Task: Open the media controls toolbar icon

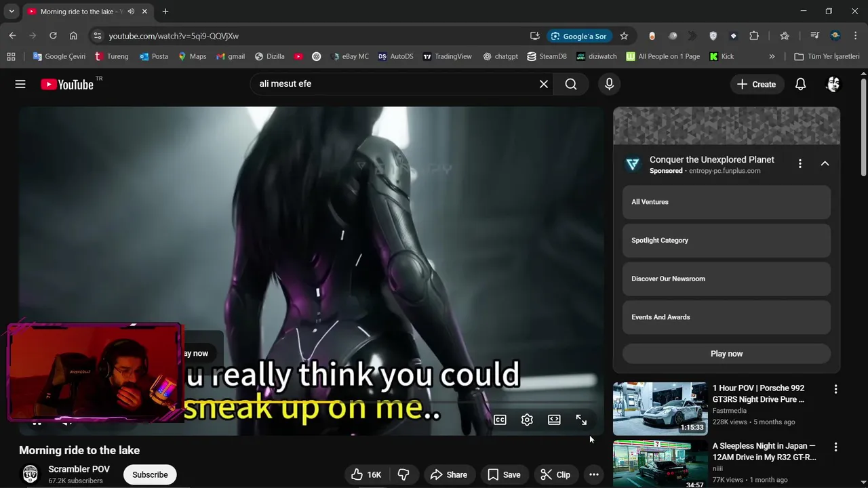Action: [815, 36]
